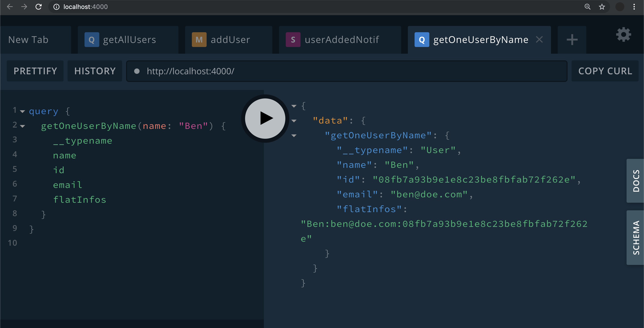Close the getOneUserByName tab
Screen dimensions: 644x328
[x=539, y=39]
